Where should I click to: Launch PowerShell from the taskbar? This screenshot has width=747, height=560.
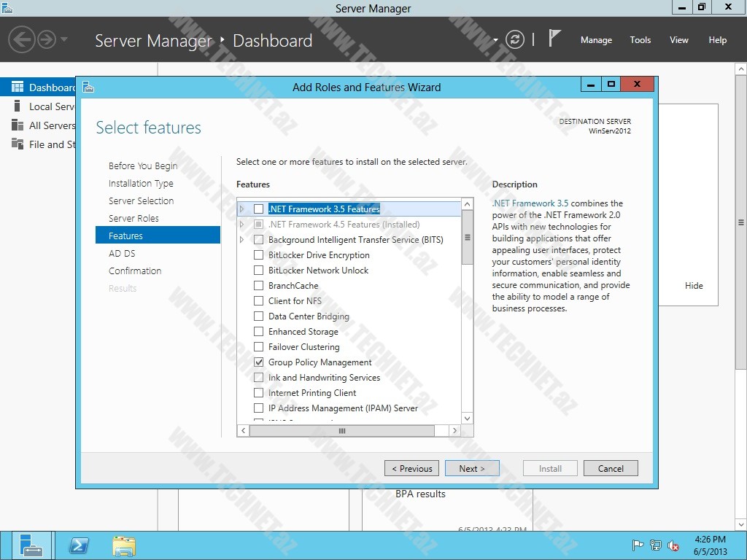point(79,545)
